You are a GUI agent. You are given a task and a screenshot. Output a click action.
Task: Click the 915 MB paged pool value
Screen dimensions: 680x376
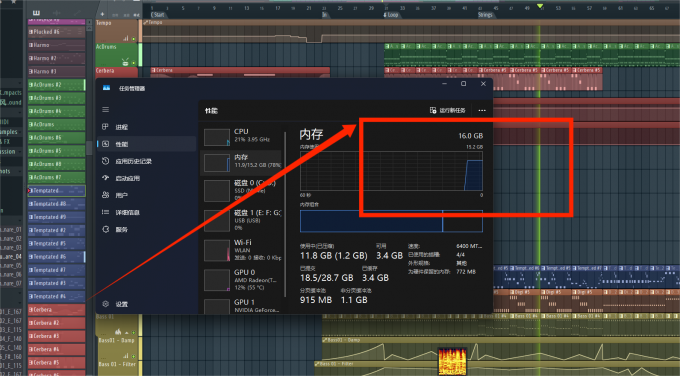point(316,300)
